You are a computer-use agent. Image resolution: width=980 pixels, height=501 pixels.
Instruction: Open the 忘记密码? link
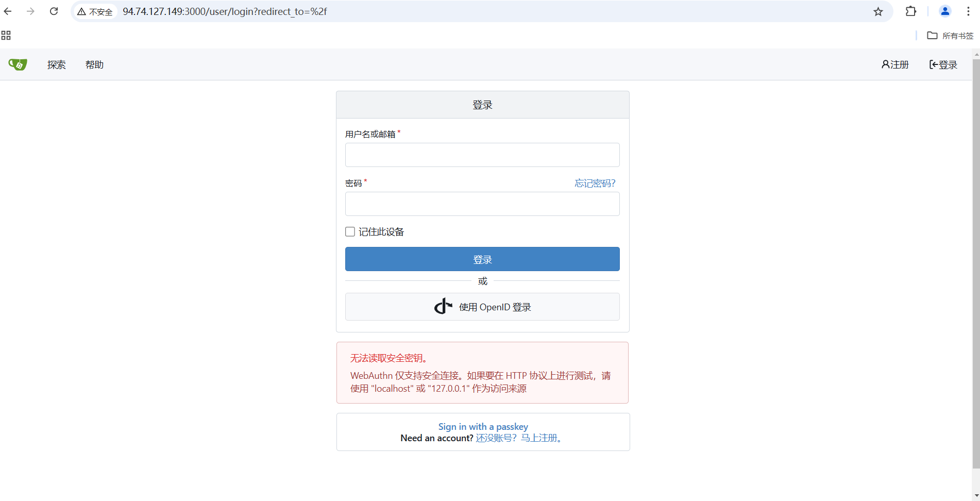pos(595,183)
